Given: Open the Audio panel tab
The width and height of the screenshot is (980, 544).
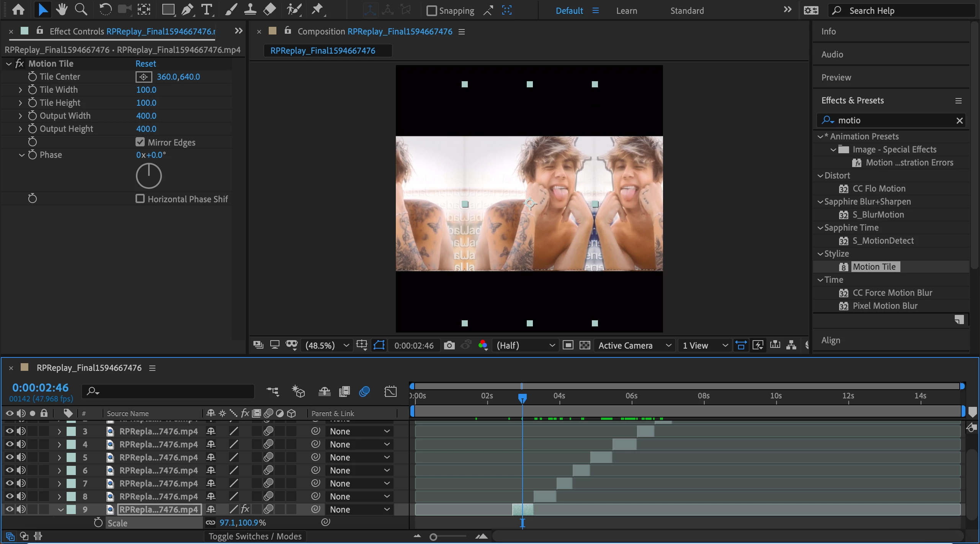Looking at the screenshot, I should pos(832,54).
